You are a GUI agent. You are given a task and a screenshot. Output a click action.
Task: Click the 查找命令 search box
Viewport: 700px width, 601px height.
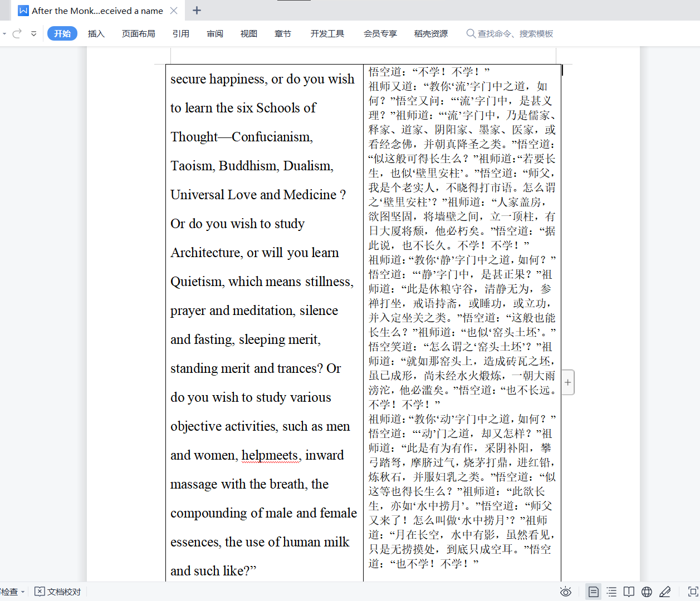(510, 33)
